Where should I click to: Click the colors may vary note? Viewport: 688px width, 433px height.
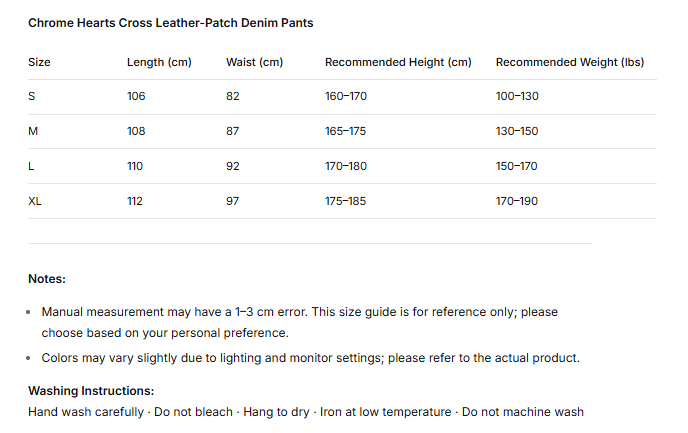pyautogui.click(x=311, y=358)
